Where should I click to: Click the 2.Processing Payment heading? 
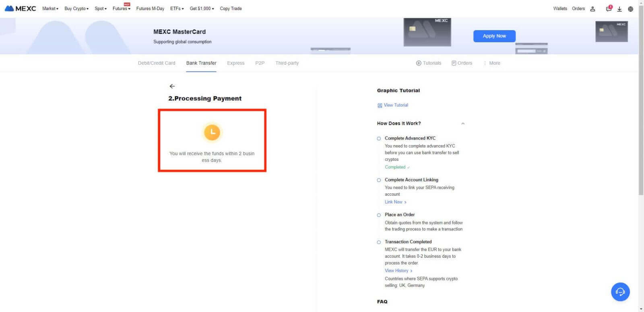pos(205,99)
